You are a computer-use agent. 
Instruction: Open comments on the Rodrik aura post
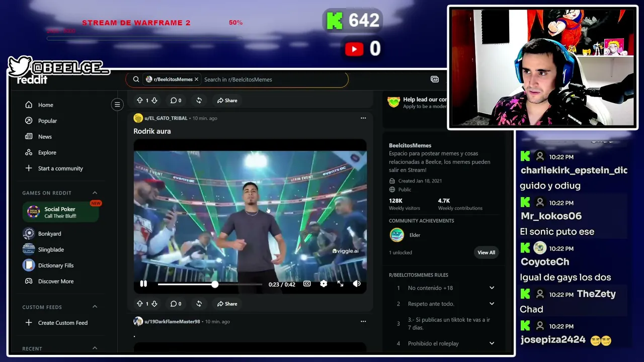(x=176, y=304)
